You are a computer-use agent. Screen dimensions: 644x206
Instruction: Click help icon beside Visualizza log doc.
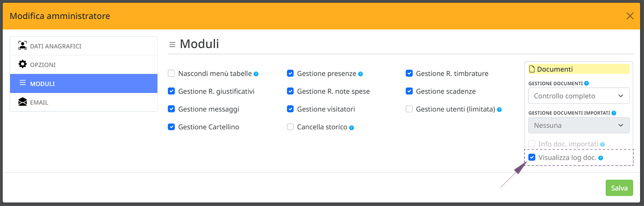point(601,158)
